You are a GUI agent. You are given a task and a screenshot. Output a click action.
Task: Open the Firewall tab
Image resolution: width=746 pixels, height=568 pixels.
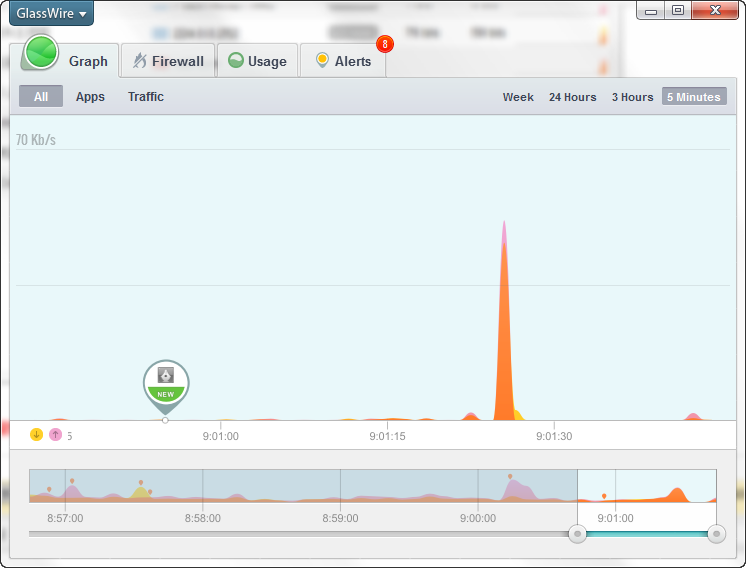pos(168,61)
